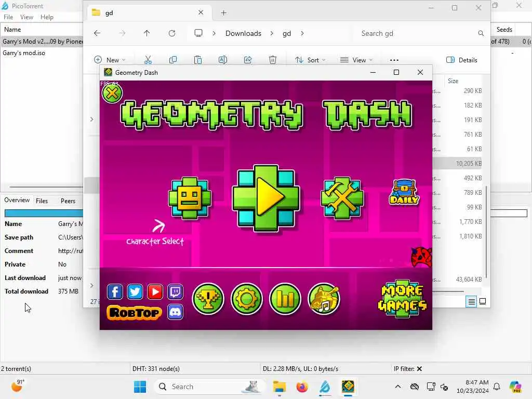532x399 pixels.
Task: Expand upper navigation pane chevron in Explorer
Action: tap(91, 119)
